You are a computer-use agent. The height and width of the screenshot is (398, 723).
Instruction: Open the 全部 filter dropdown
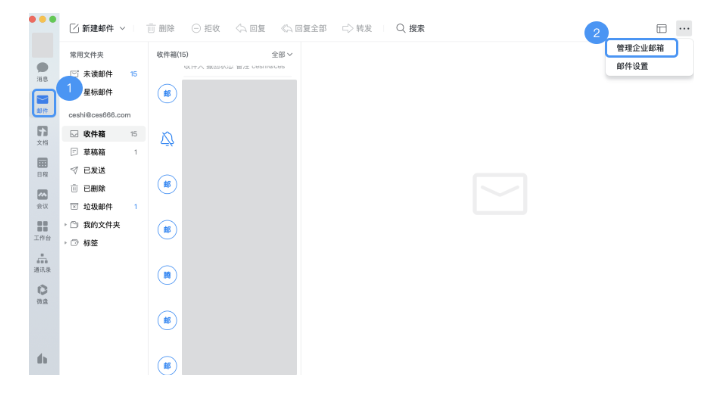[282, 54]
